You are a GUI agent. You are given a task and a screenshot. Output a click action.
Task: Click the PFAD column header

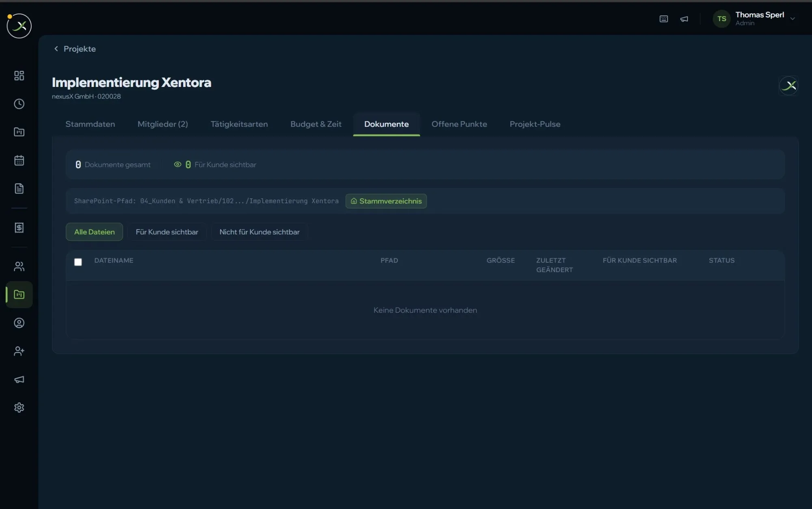pyautogui.click(x=389, y=260)
